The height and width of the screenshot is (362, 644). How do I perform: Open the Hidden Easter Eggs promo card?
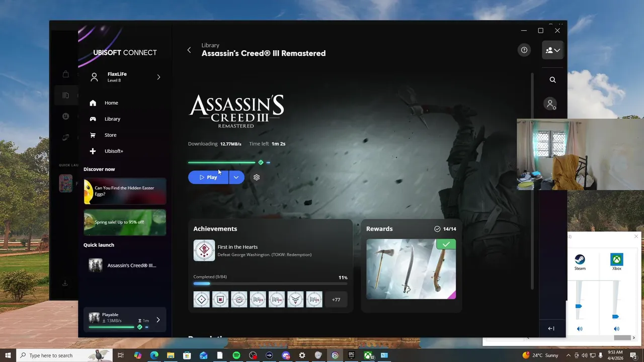point(125,191)
